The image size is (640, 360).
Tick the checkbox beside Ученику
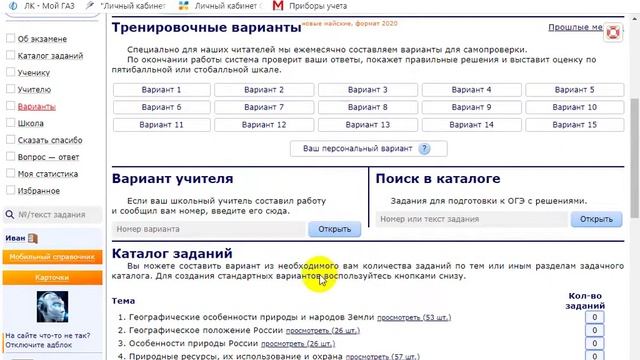[11, 72]
